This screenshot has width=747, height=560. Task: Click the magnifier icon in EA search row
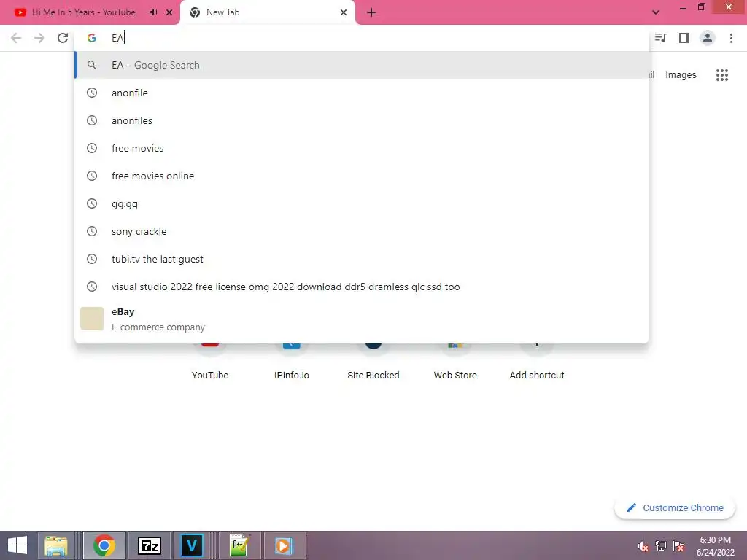92,65
